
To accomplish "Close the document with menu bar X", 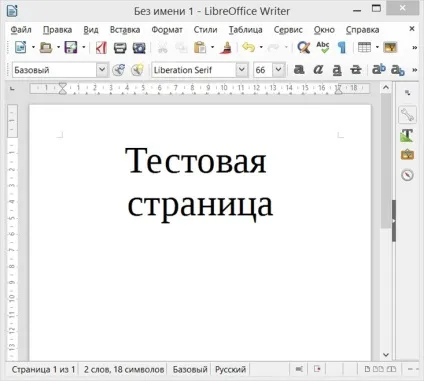I will point(412,29).
